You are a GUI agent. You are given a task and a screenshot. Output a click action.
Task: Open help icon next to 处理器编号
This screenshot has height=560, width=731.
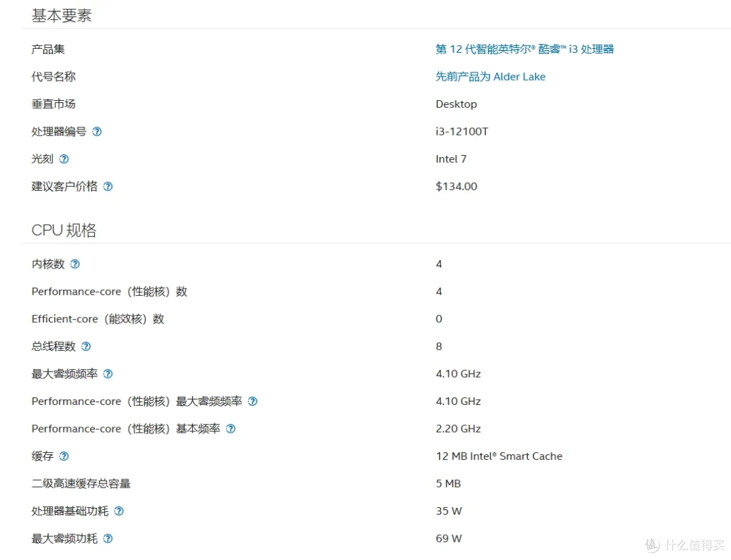pyautogui.click(x=97, y=131)
